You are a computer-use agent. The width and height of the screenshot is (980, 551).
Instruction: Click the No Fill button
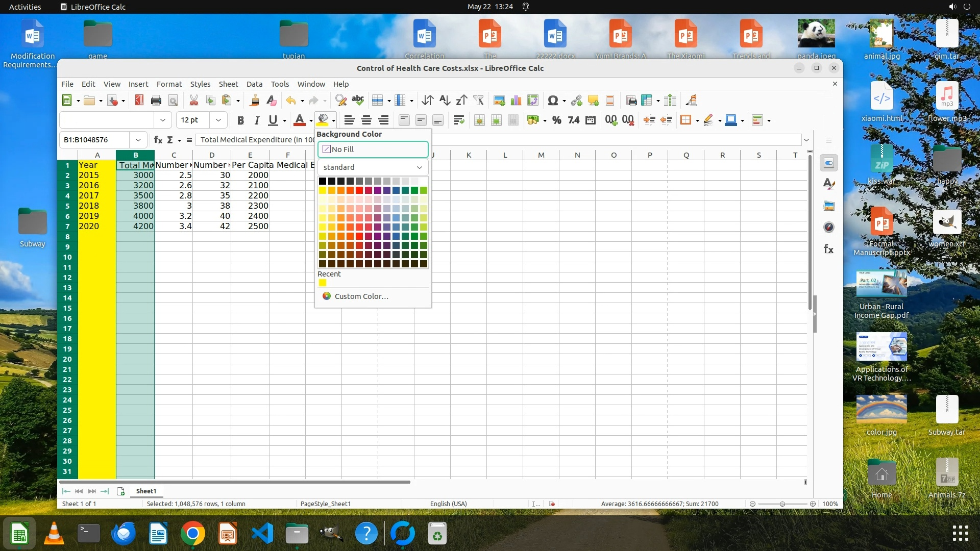373,149
